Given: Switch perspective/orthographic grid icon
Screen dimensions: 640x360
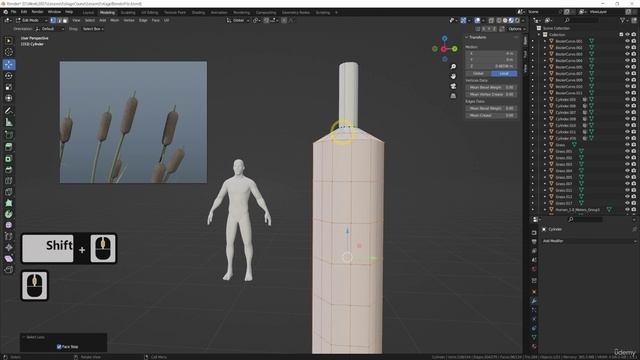Looking at the screenshot, I should pyautogui.click(x=453, y=96).
